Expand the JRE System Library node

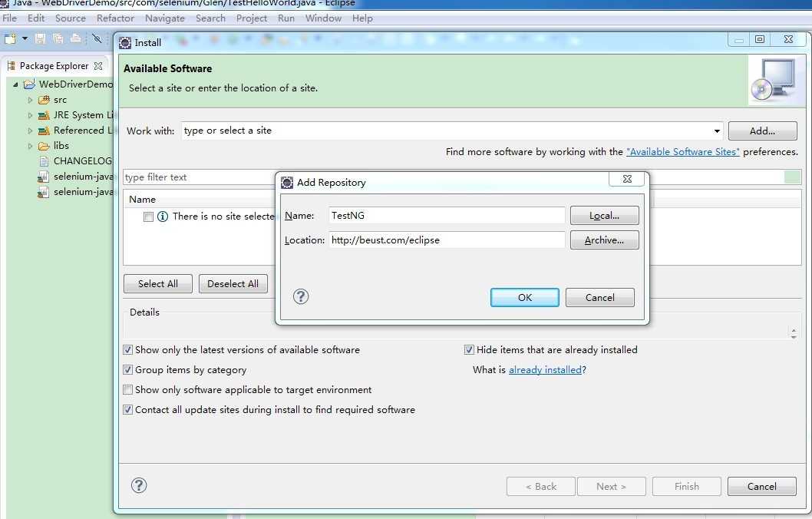(x=30, y=115)
